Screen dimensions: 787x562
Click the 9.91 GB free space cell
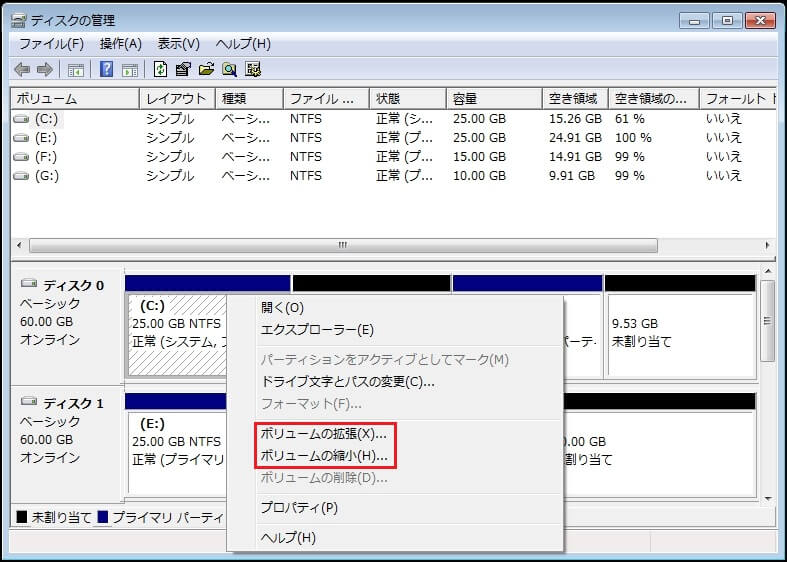tap(572, 176)
